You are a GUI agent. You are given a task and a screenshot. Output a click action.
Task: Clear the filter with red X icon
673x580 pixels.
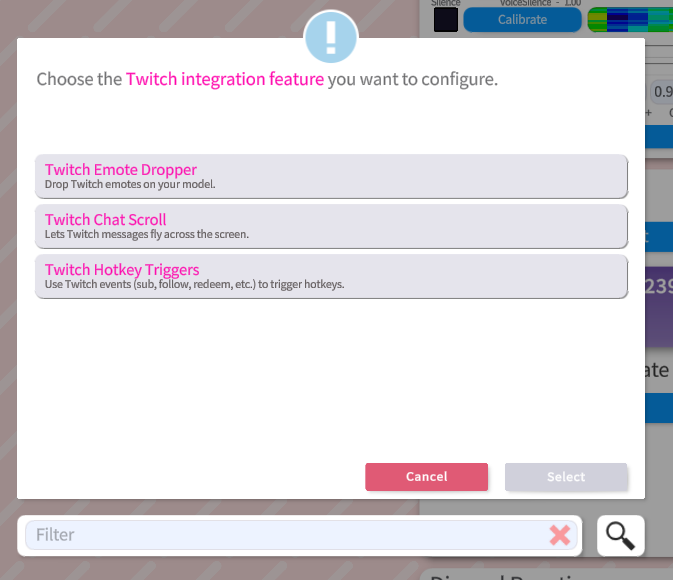(560, 535)
